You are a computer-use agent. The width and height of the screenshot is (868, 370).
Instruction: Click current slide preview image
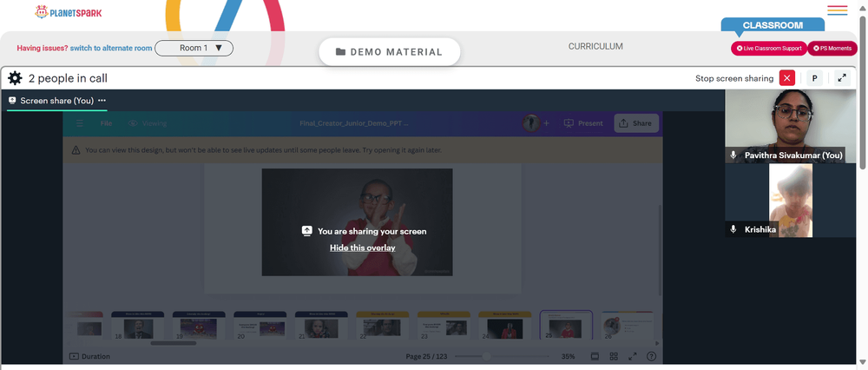coord(357,222)
